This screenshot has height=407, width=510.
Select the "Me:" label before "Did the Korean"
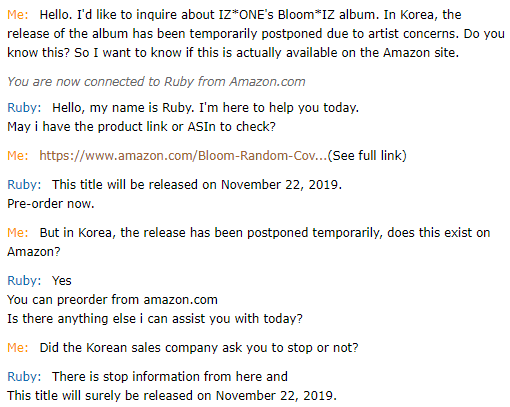(x=18, y=348)
